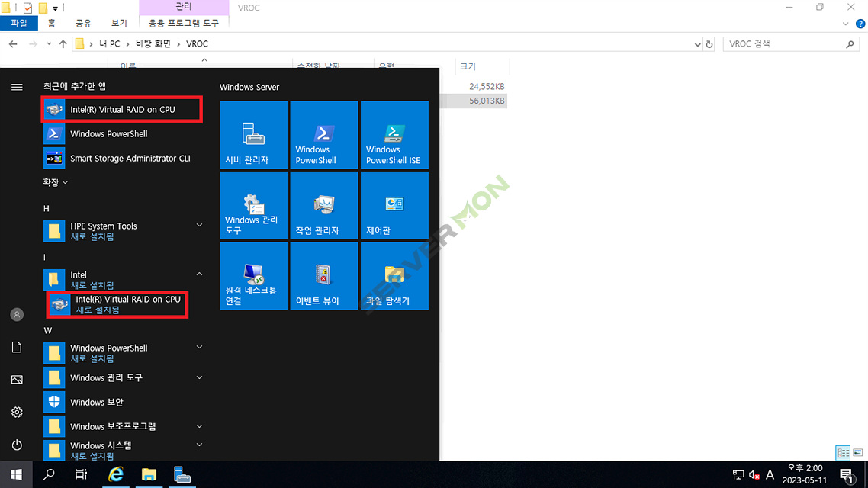Open Server Manager from taskbar
This screenshot has width=868, height=488.
click(182, 475)
